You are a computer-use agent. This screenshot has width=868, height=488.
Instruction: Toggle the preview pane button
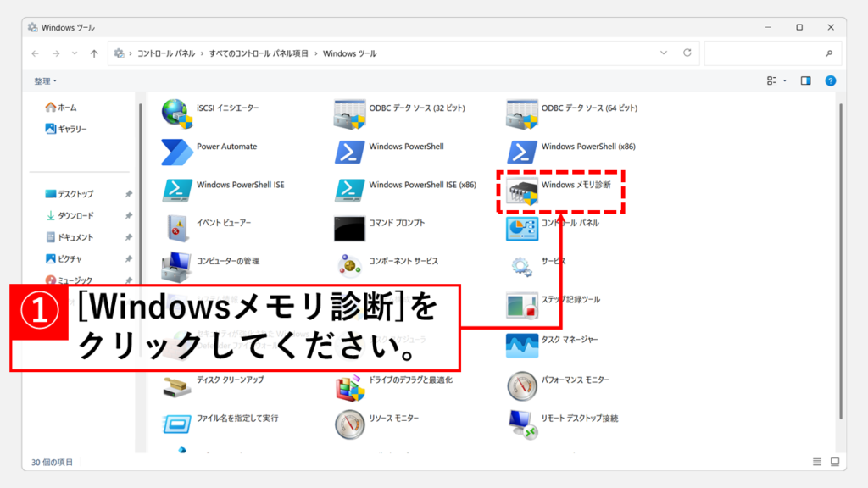[x=805, y=80]
